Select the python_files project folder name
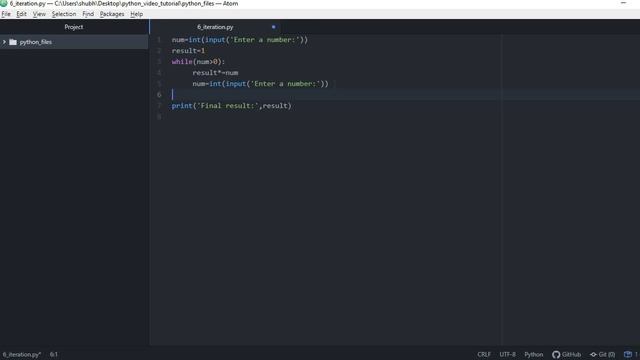 (x=36, y=42)
